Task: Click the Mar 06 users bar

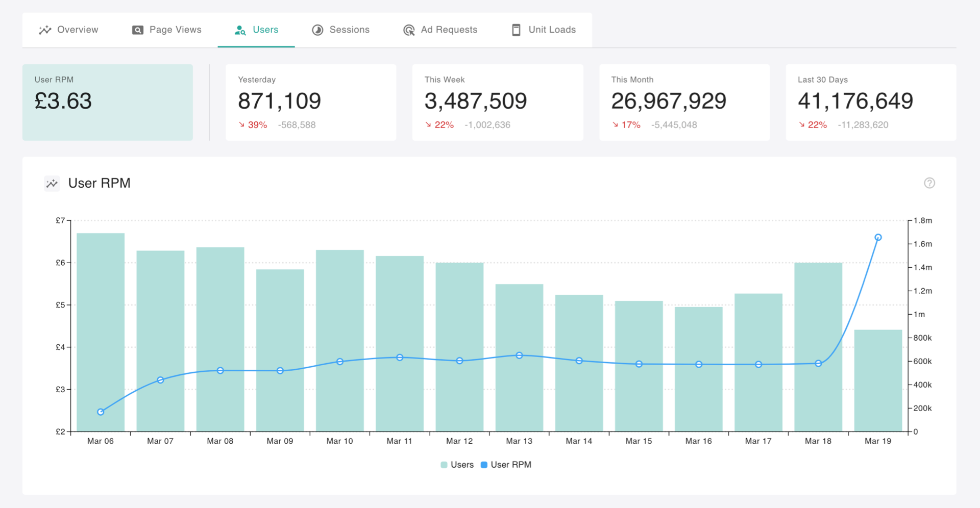Action: (101, 332)
